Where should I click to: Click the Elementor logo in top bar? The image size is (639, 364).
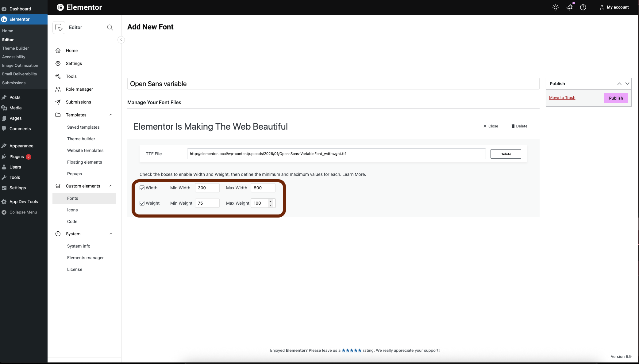coord(60,7)
